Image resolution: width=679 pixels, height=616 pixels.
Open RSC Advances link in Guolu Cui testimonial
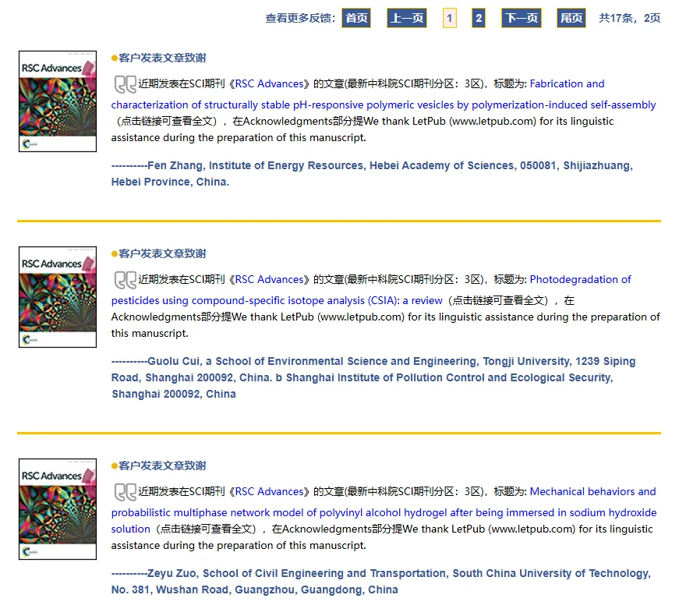(268, 280)
